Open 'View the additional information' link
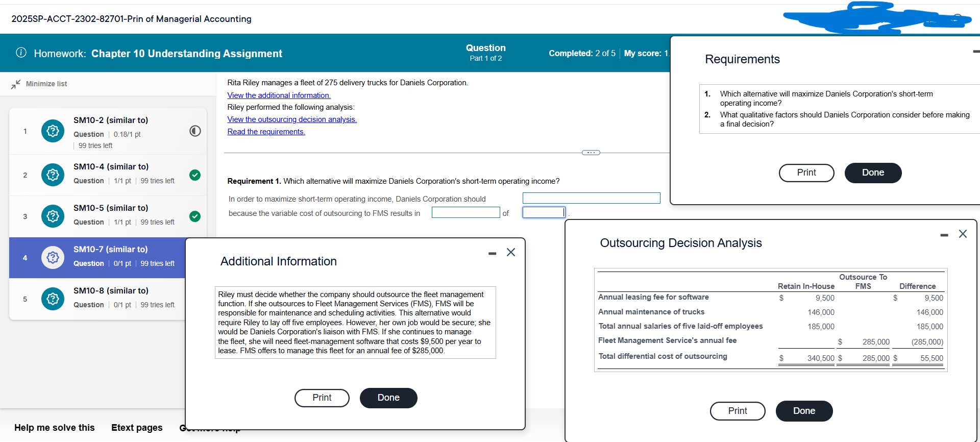The image size is (980, 442). 279,95
